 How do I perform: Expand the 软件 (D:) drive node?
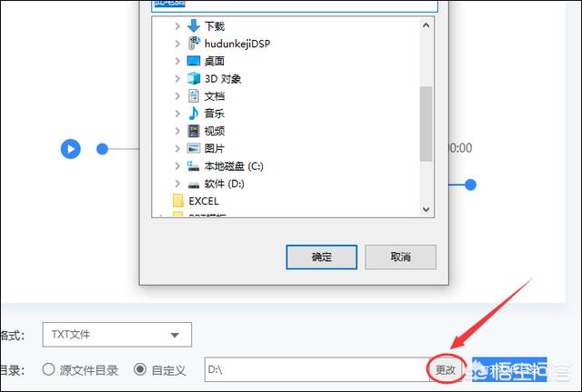click(x=177, y=184)
